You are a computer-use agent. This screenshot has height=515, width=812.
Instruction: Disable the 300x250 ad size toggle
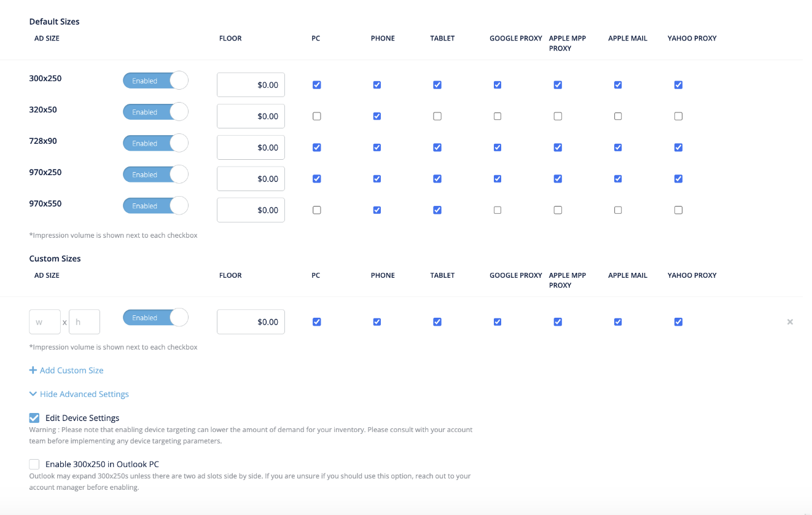click(155, 80)
